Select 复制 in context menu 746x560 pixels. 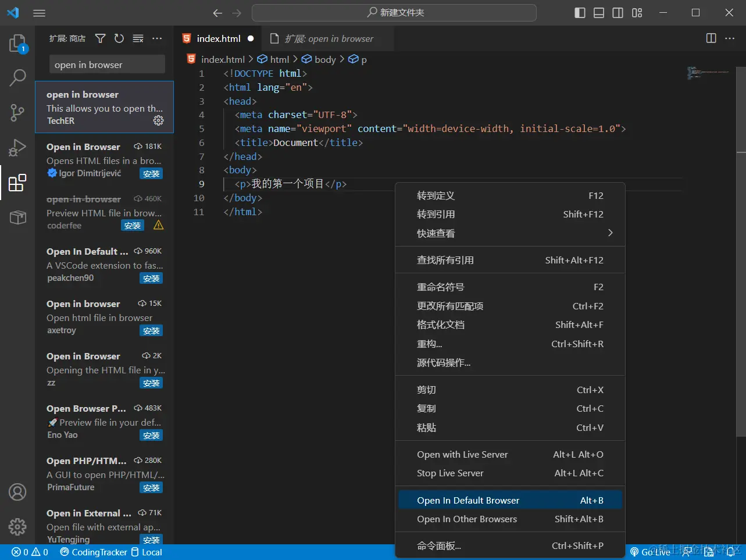click(x=510, y=408)
